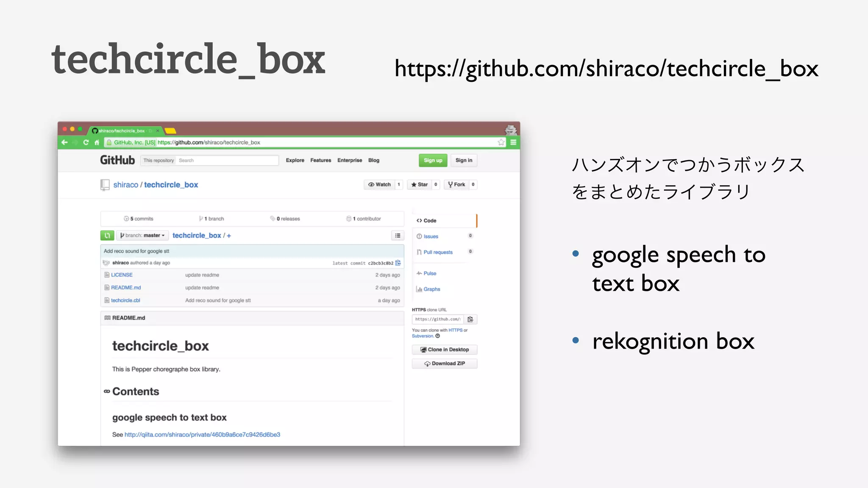Click the Watch count number 1
Viewport: 868px width, 488px height.
point(399,184)
